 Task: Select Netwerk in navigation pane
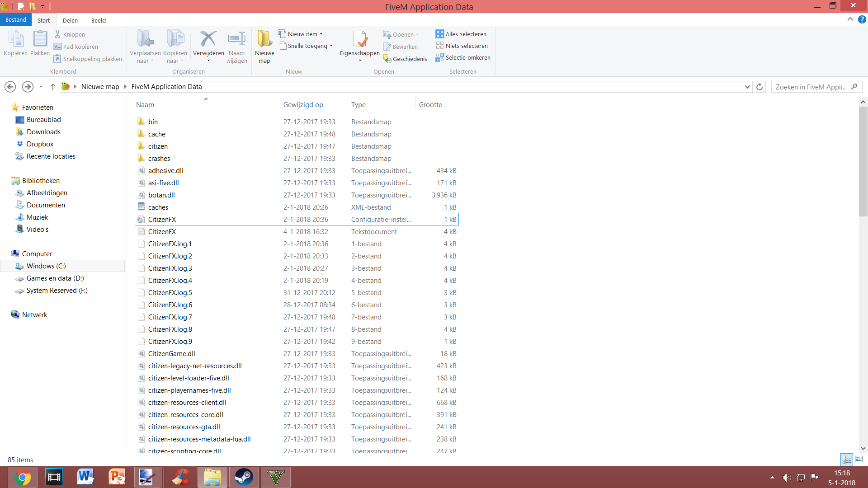click(x=34, y=315)
